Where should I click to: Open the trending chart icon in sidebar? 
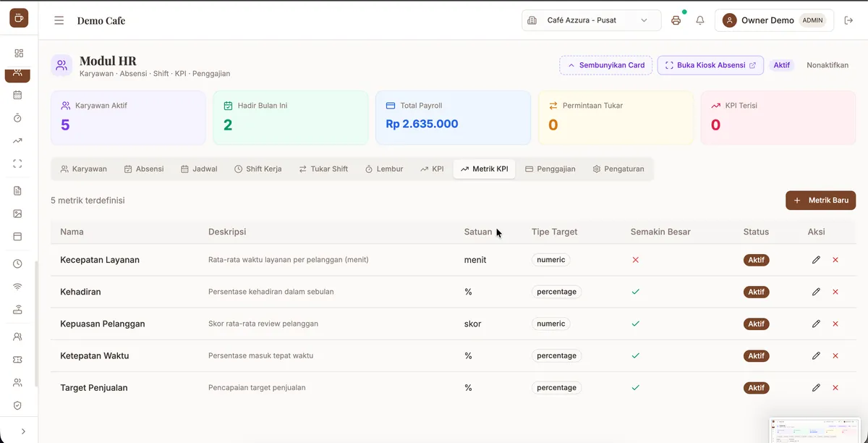tap(18, 140)
